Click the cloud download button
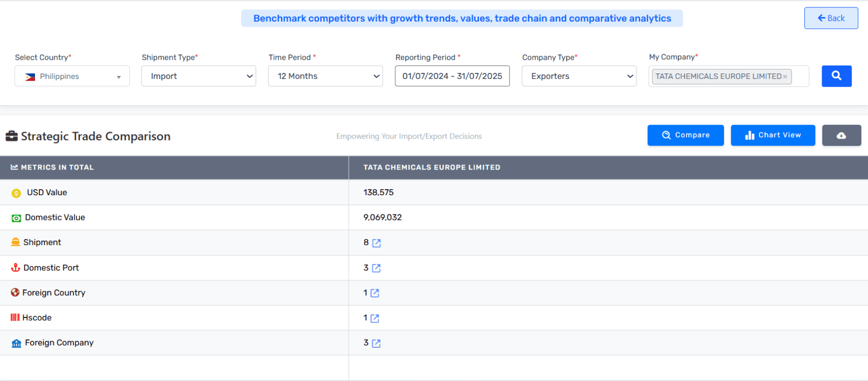Screen dimensions: 868x381 pos(841,136)
